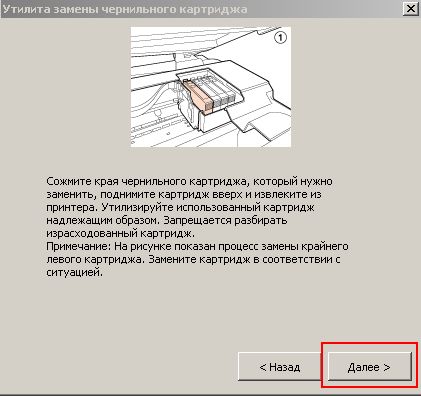Click the note beginning with "Примечание:"
The height and width of the screenshot is (396, 421).
[x=197, y=259]
